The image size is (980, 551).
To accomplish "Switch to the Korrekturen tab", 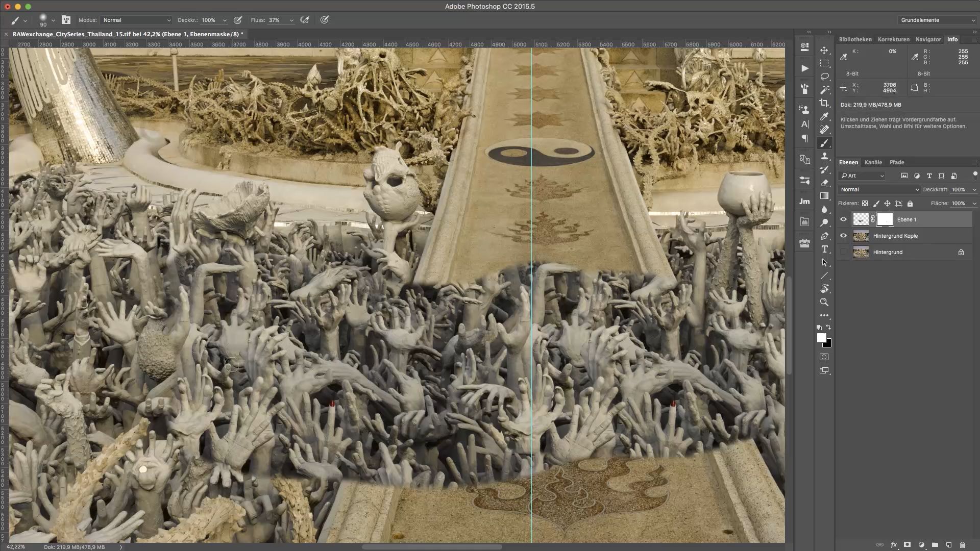I will coord(893,39).
